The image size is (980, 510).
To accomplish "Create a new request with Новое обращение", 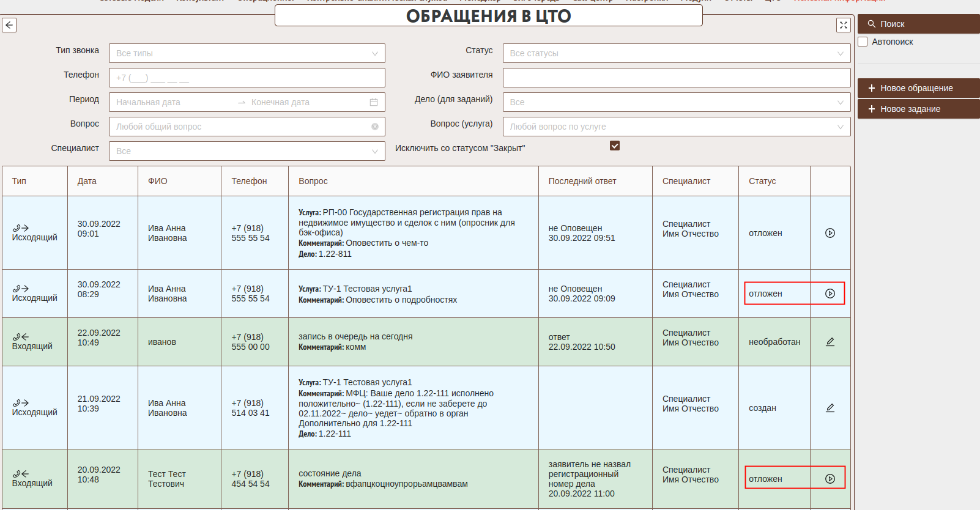I will point(918,88).
